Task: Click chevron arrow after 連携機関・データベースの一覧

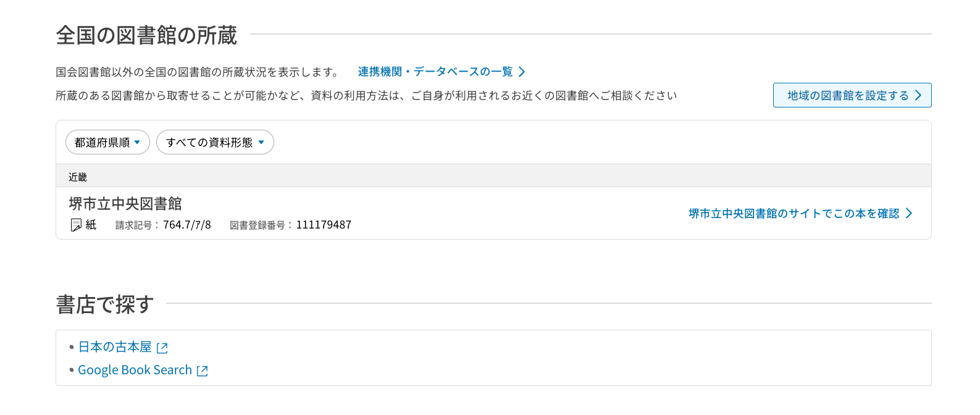Action: point(522,72)
